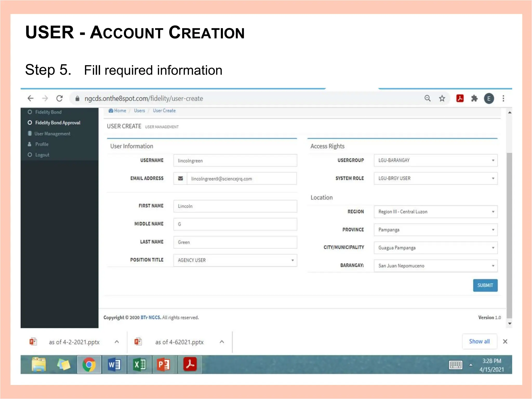This screenshot has height=399, width=532.
Task: Click the page's vertical scrollbar
Action: point(509,234)
